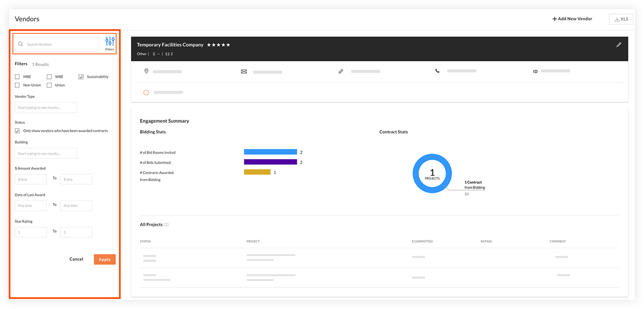The width and height of the screenshot is (644, 309).
Task: Click the magnifier search icon
Action: (x=21, y=44)
